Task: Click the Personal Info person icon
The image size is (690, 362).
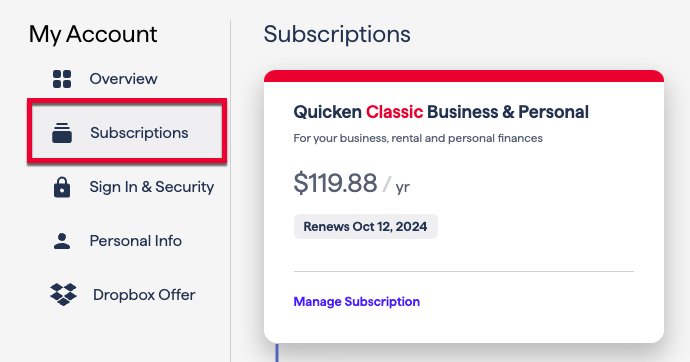Action: 62,241
